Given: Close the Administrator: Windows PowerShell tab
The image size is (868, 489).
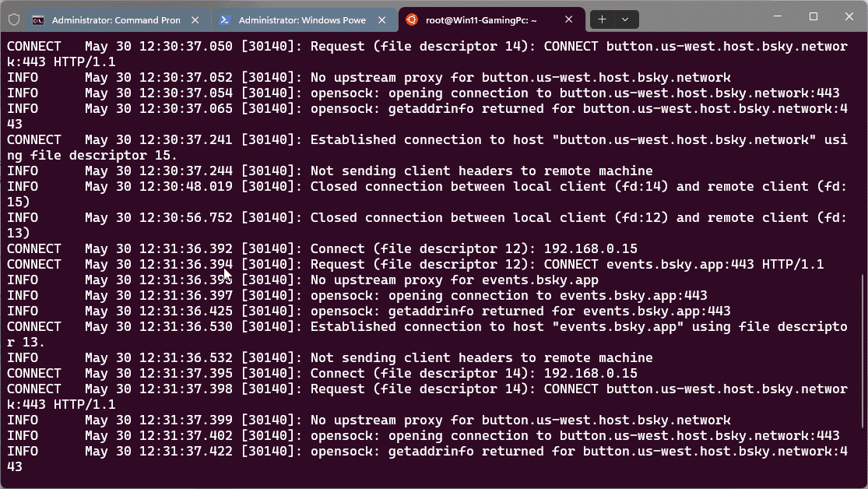Looking at the screenshot, I should coord(381,21).
